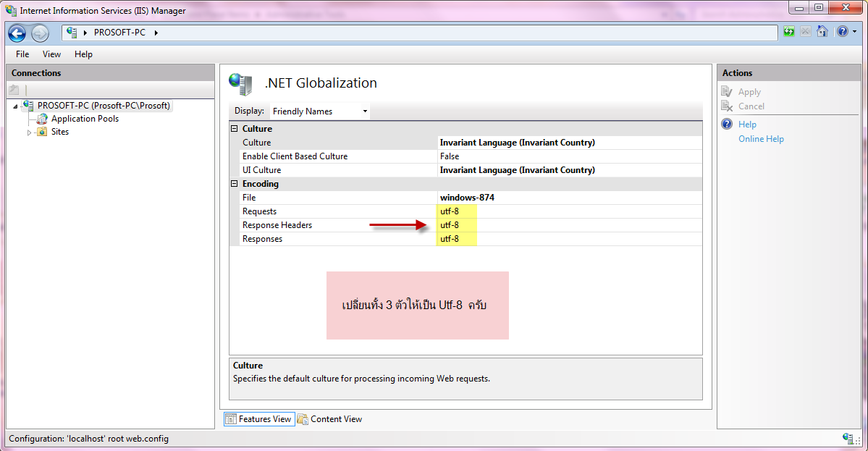Click the Stop icon in toolbar
This screenshot has height=451, width=868.
coord(806,32)
